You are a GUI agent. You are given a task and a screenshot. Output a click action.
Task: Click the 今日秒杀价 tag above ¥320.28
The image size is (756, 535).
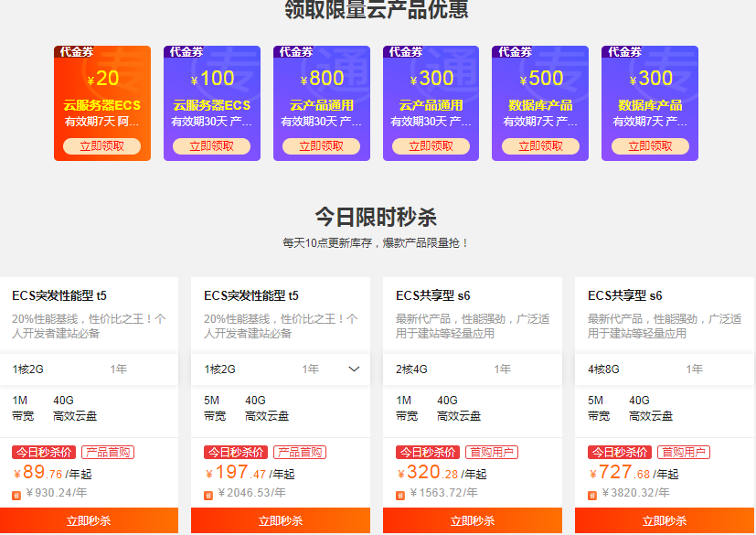428,452
